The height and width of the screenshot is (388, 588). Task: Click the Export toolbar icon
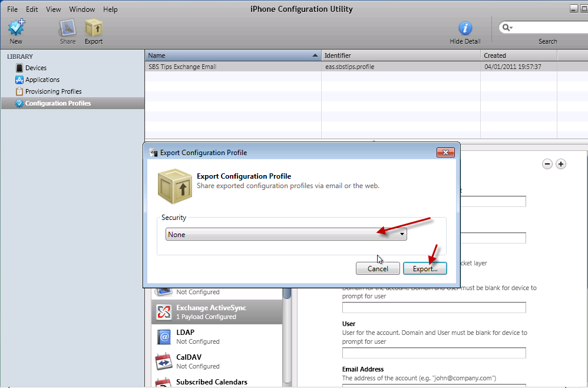click(x=93, y=29)
